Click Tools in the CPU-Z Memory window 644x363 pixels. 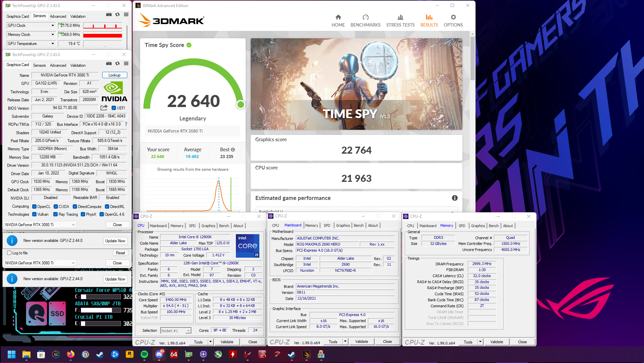pyautogui.click(x=468, y=342)
